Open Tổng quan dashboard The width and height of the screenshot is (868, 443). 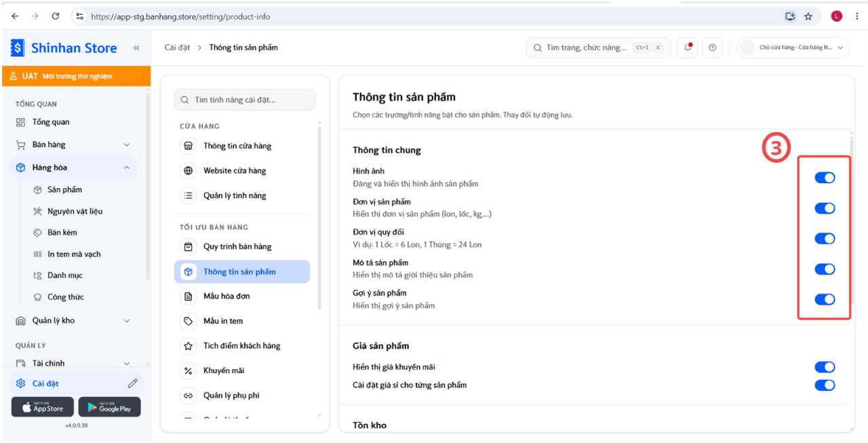(73, 122)
